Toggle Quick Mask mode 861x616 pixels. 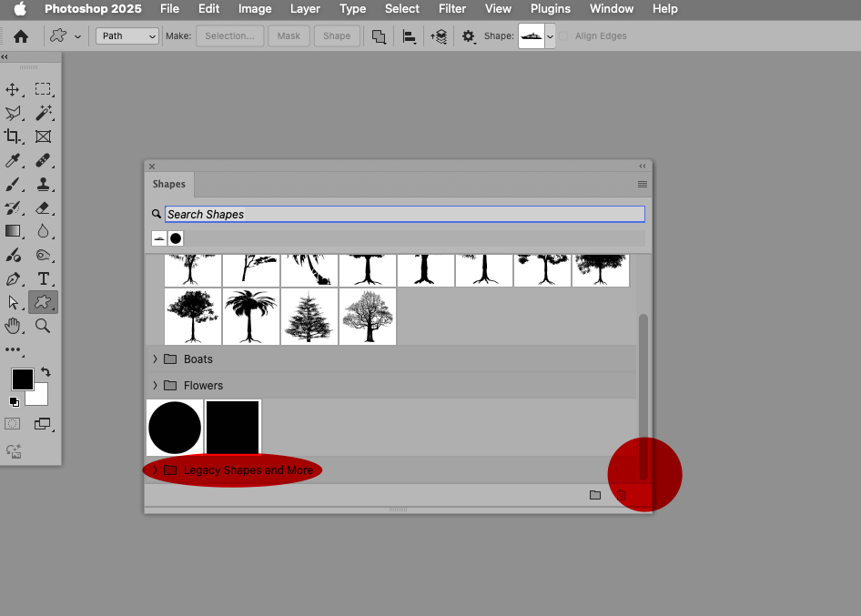pos(13,423)
